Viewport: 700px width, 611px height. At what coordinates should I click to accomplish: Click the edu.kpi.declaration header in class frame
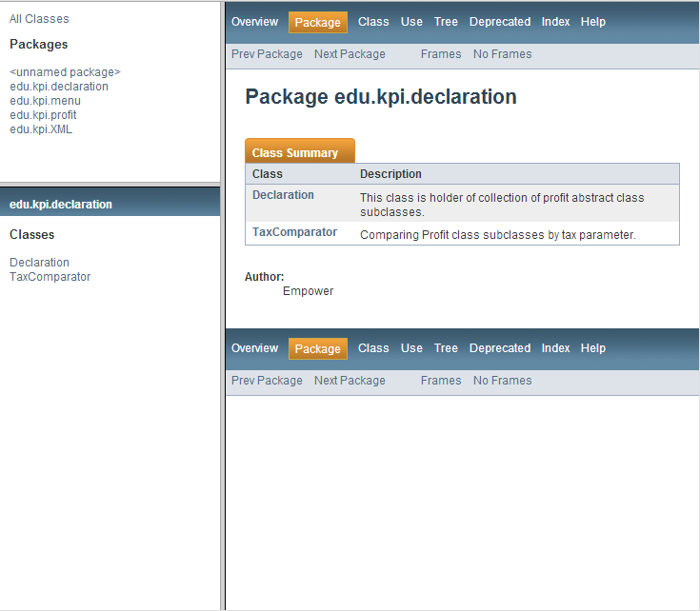pos(61,205)
